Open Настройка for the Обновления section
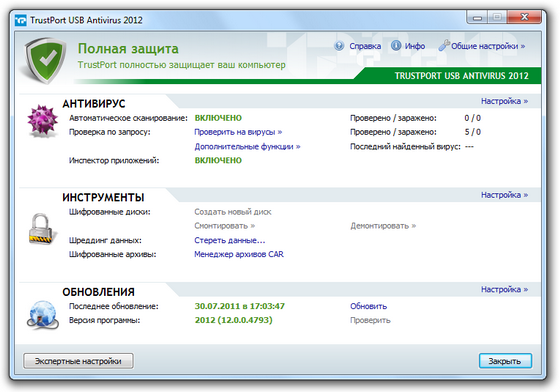Screen dimensions: 560x392 [x=504, y=289]
